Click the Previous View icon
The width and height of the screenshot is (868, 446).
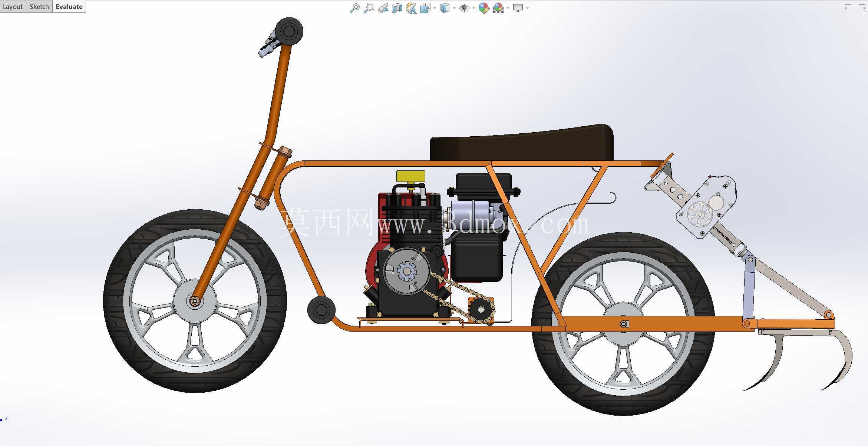(383, 8)
